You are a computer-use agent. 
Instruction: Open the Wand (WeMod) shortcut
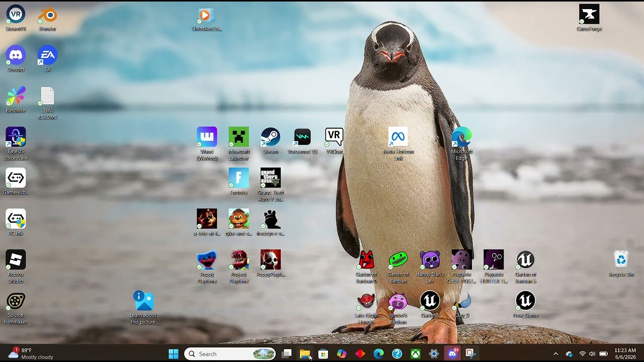click(207, 144)
